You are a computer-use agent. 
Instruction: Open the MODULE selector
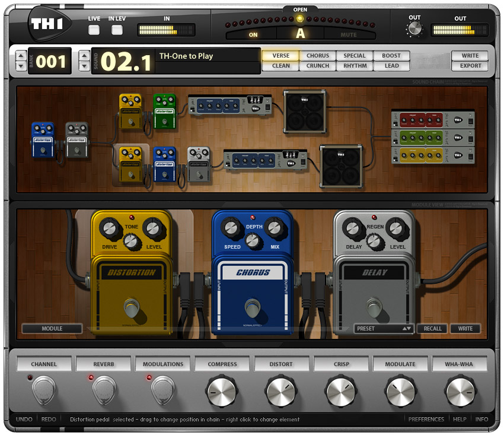(52, 329)
